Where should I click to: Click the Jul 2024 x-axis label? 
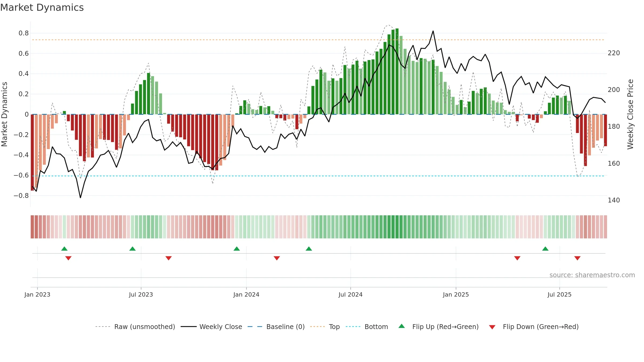point(350,294)
